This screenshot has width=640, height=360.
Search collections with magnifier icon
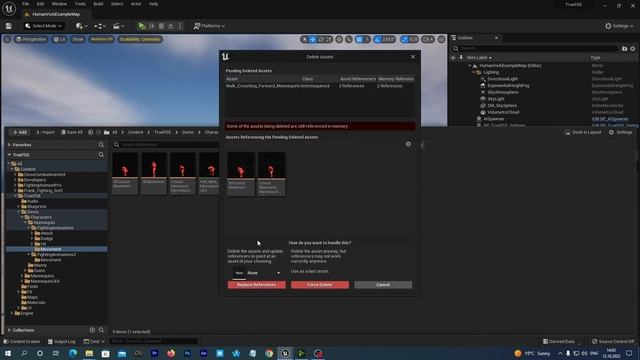point(101,330)
